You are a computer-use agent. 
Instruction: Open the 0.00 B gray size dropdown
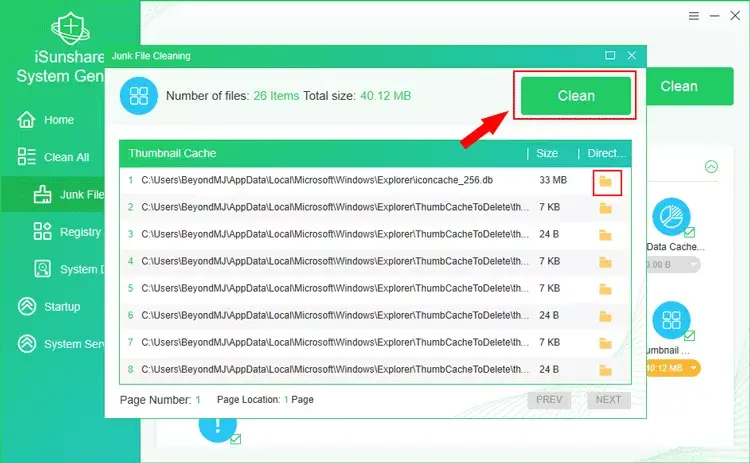(673, 265)
